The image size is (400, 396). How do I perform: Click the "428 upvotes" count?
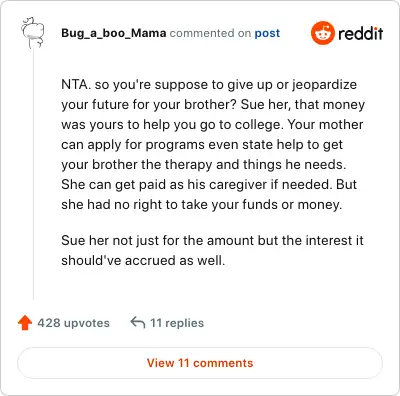click(x=73, y=323)
